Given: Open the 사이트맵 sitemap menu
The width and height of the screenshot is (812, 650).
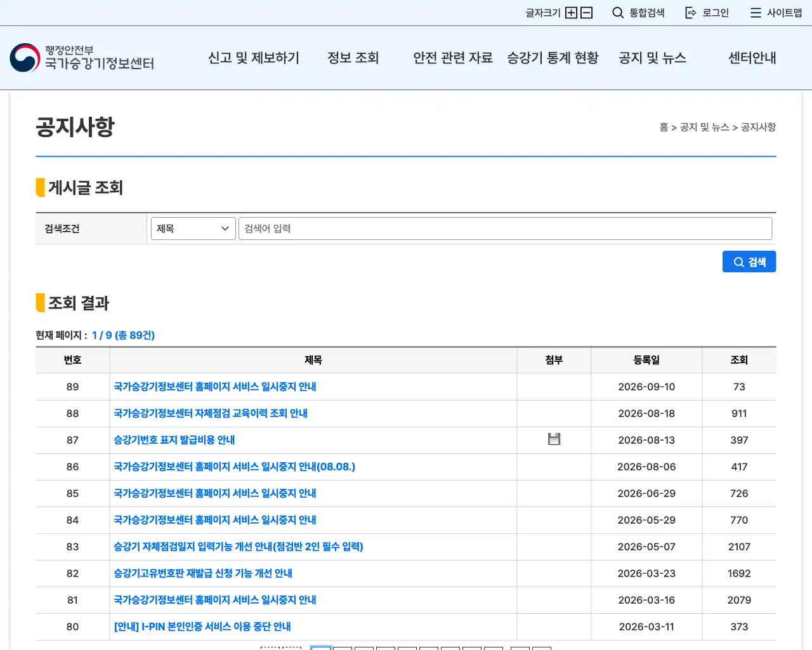Looking at the screenshot, I should tap(776, 13).
